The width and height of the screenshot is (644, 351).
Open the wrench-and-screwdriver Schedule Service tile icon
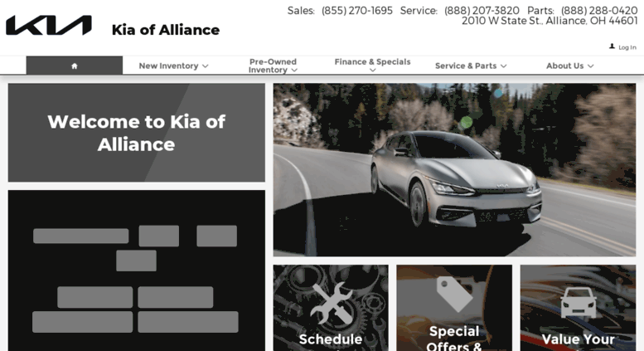pyautogui.click(x=332, y=304)
